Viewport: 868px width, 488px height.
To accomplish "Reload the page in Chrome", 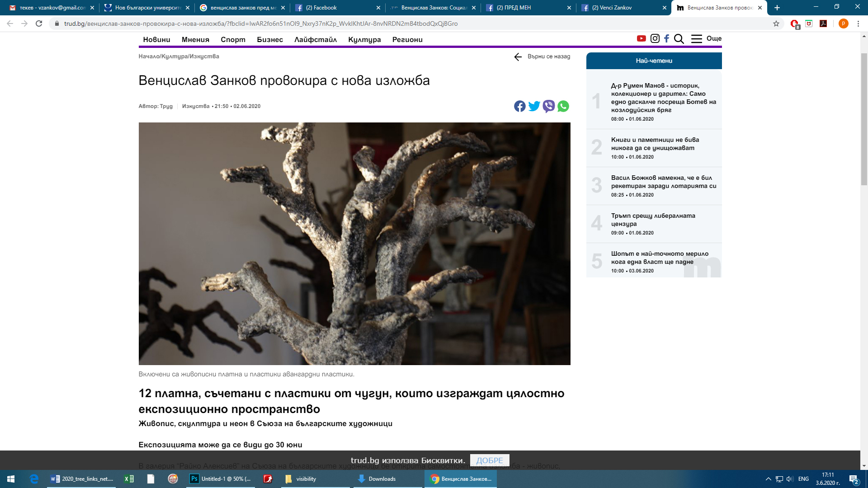I will pos(39,23).
